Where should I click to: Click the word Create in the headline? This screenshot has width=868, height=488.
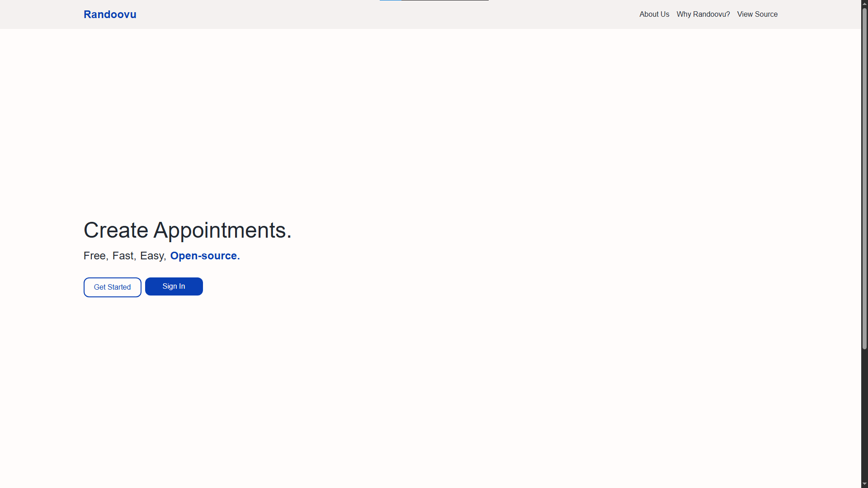116,230
